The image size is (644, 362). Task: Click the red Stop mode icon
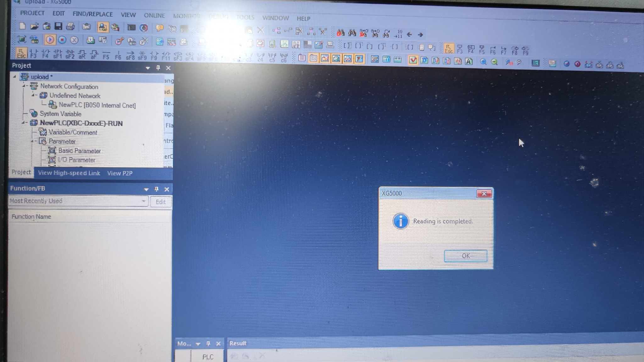point(62,40)
